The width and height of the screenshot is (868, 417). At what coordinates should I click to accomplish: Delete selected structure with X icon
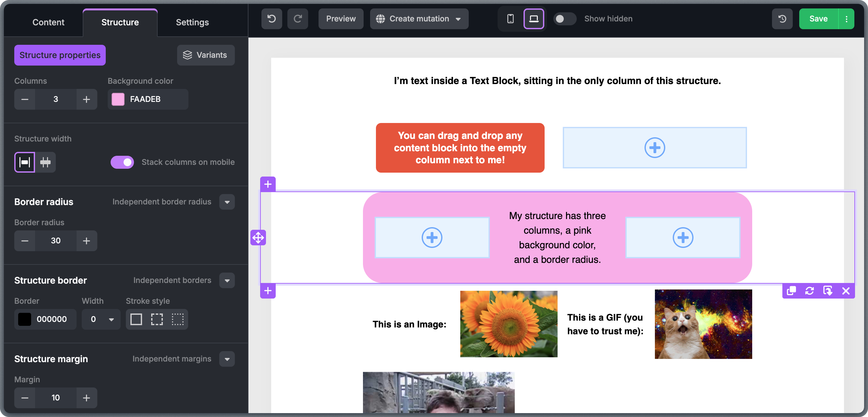coord(845,290)
